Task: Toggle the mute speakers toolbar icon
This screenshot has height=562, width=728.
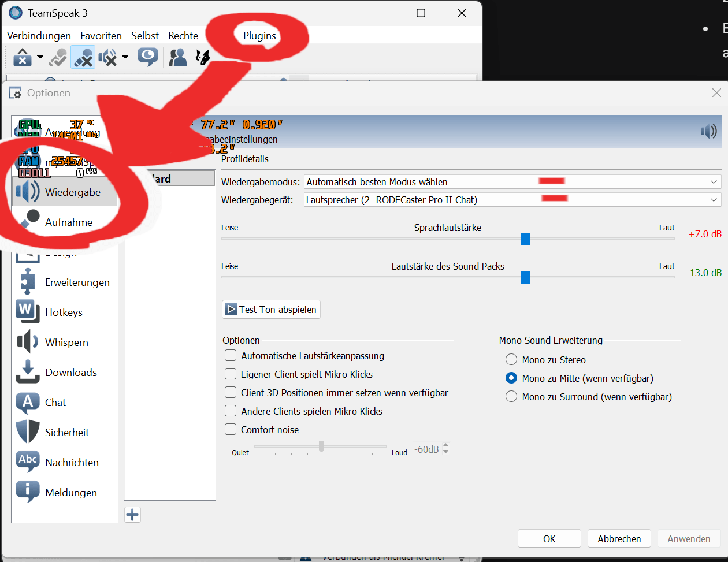Action: [x=107, y=57]
